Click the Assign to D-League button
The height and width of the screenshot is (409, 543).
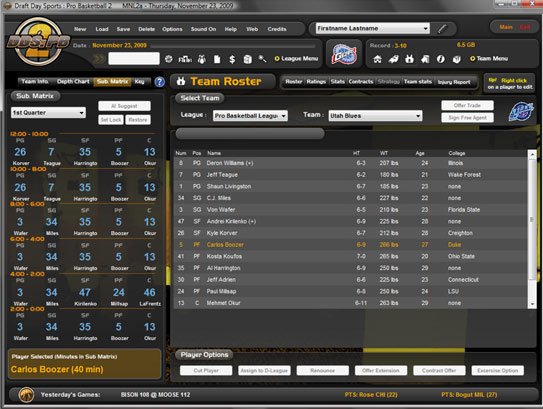[x=264, y=371]
